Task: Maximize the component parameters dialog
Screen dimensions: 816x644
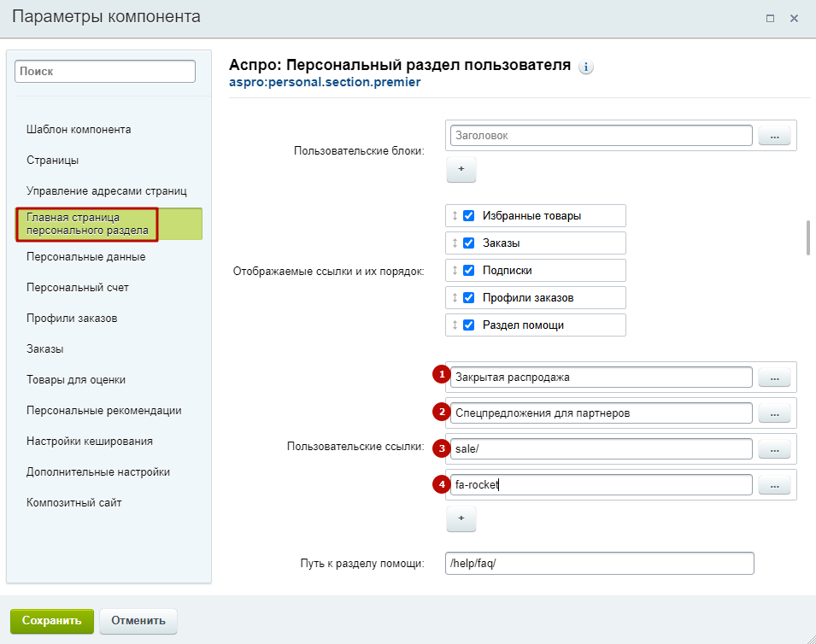Action: (770, 18)
